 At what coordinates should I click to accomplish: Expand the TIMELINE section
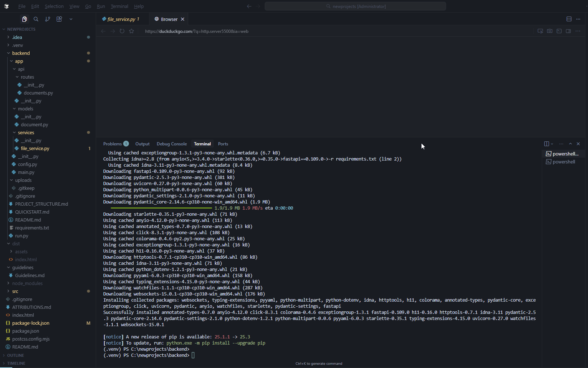pos(16,363)
